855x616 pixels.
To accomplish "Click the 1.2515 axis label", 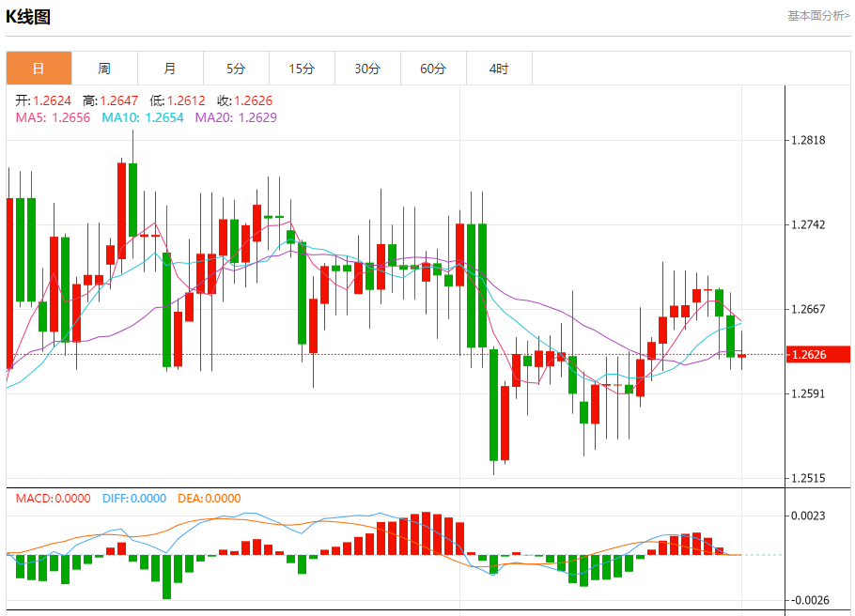I will pyautogui.click(x=808, y=478).
